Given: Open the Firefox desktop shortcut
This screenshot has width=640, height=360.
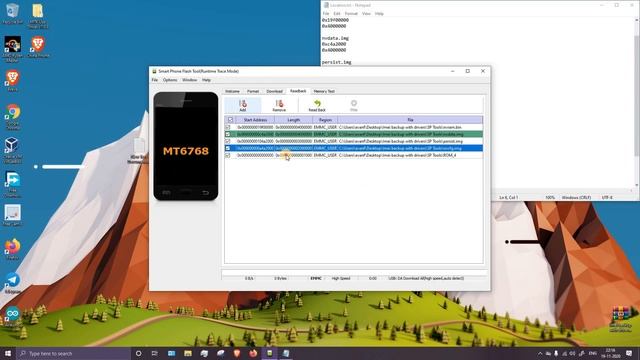Looking at the screenshot, I should click(12, 249).
